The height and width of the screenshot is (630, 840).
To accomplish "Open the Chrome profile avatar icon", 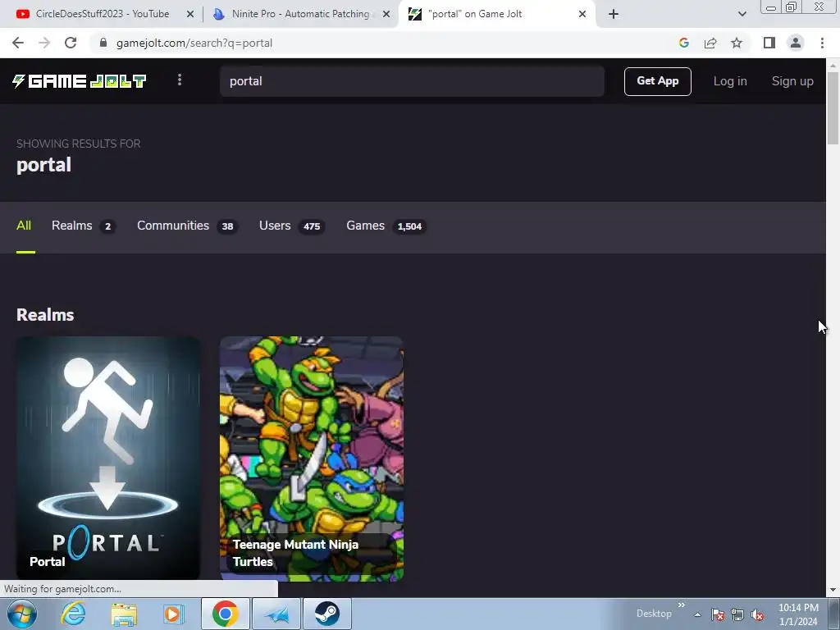I will 796,43.
